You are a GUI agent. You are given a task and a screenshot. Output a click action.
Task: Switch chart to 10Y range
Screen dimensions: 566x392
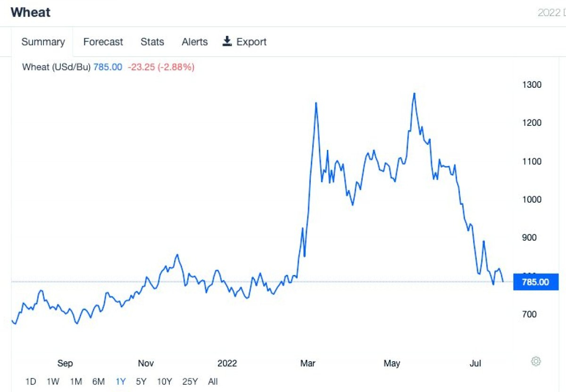point(165,382)
